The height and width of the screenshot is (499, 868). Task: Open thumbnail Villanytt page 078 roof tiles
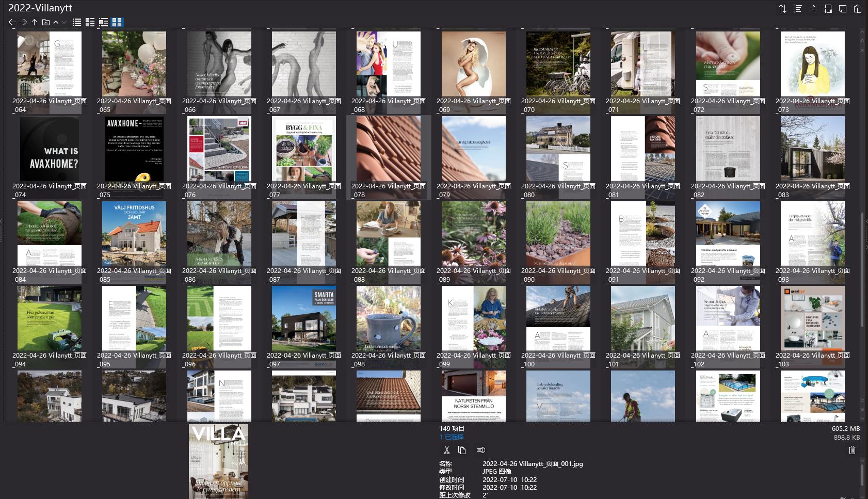tap(389, 149)
